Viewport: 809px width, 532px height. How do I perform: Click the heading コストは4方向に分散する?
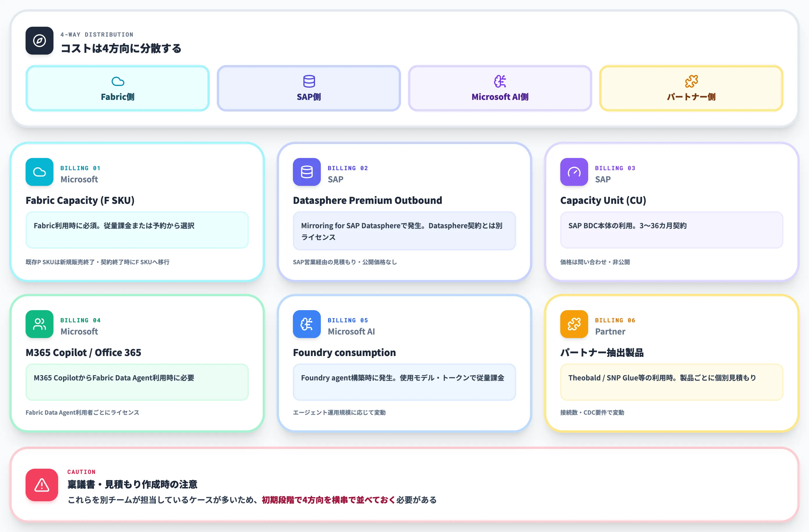click(x=121, y=48)
